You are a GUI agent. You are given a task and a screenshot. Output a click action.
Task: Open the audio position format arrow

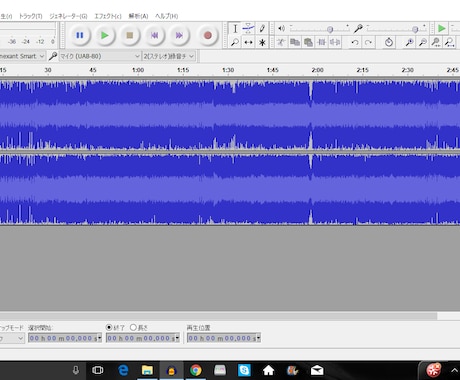(x=258, y=338)
